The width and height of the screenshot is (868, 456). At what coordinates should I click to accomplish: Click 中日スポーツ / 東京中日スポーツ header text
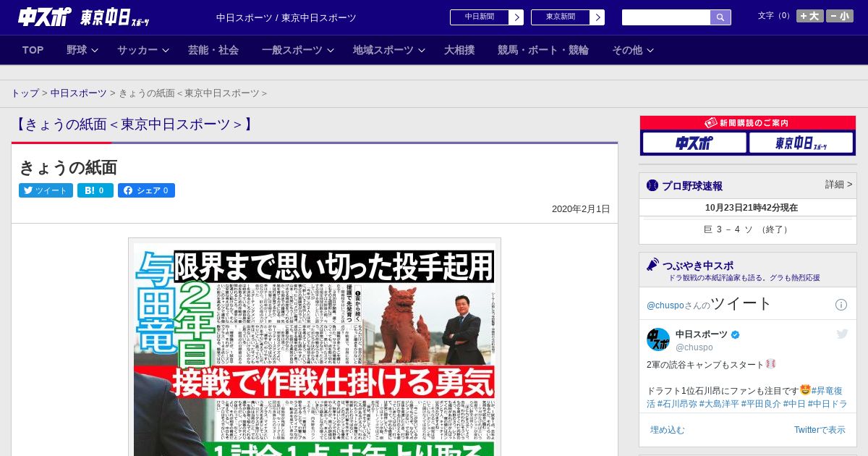(x=286, y=17)
